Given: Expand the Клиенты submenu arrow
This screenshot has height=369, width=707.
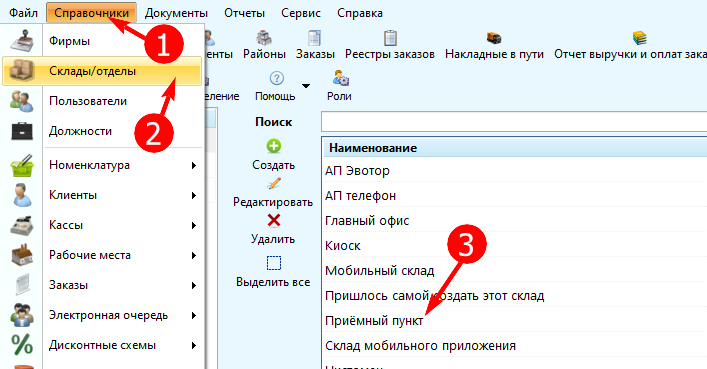Looking at the screenshot, I should 194,195.
